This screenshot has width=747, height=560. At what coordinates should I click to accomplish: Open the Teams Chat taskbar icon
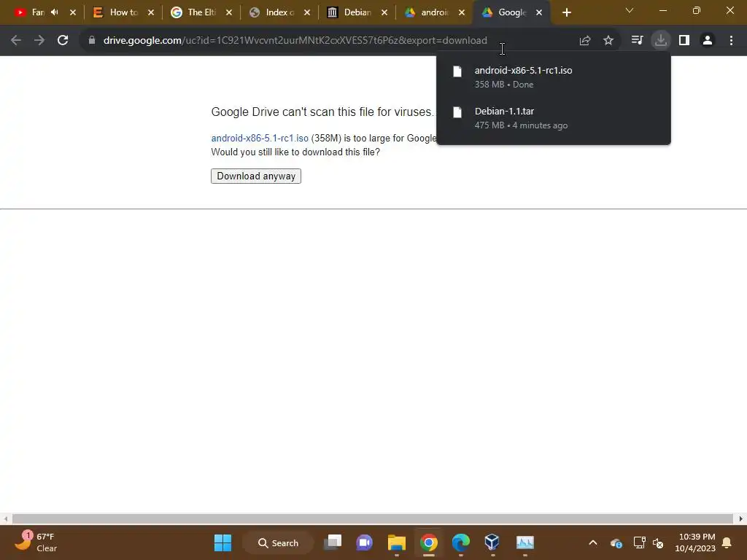pyautogui.click(x=365, y=542)
